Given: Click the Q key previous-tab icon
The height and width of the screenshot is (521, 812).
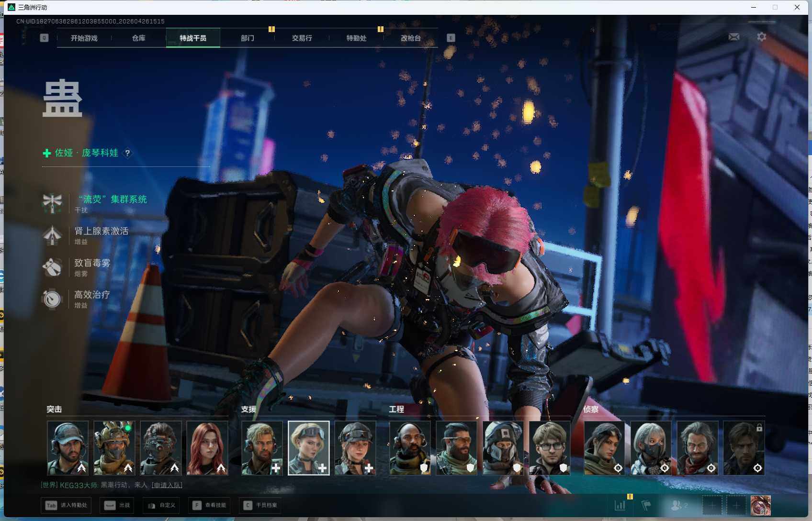Looking at the screenshot, I should (x=44, y=38).
